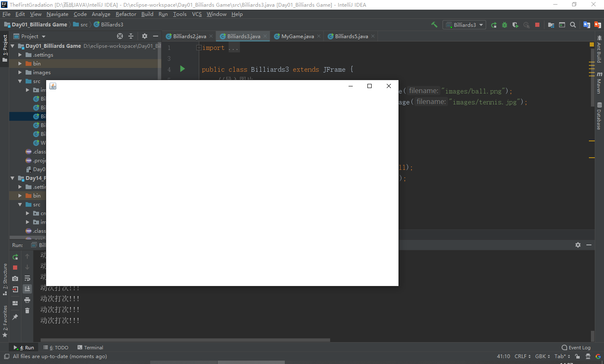Click the Build Project hammer icon
This screenshot has height=364, width=604.
pos(435,25)
